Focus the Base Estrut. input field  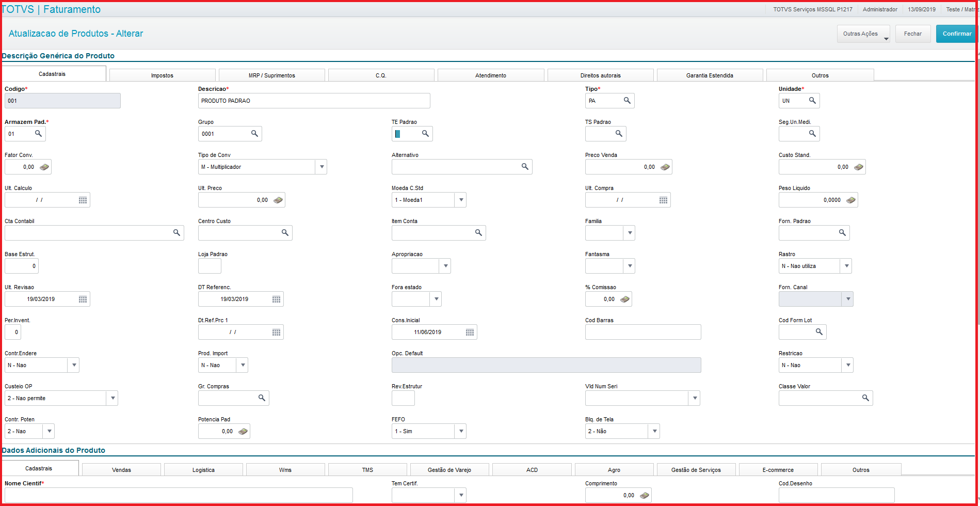(22, 266)
